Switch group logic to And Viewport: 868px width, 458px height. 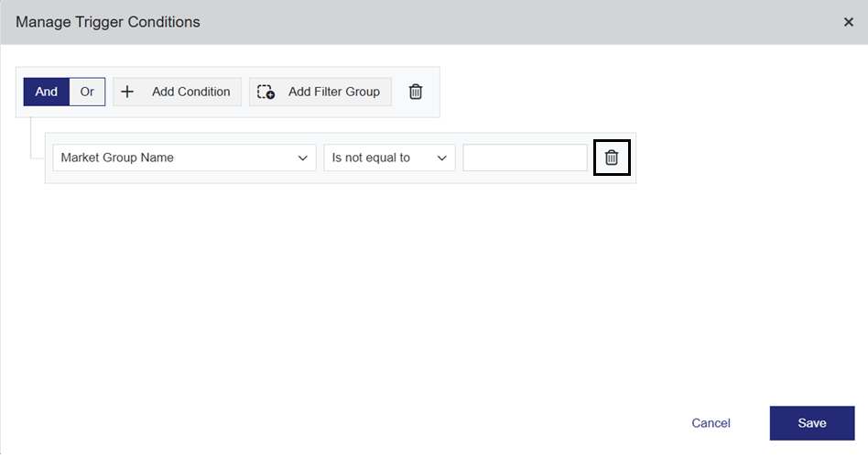click(47, 92)
